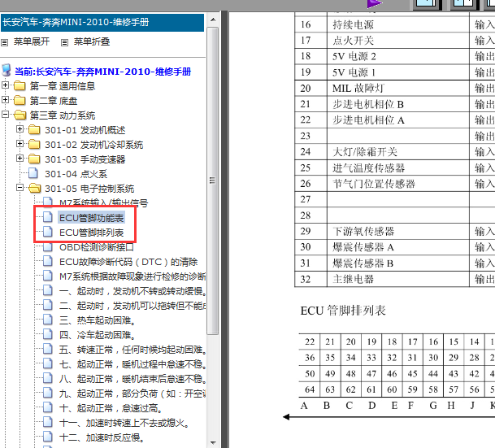495x448 pixels.
Task: Collapse the 第三章 动力系统 node
Action: point(5,115)
